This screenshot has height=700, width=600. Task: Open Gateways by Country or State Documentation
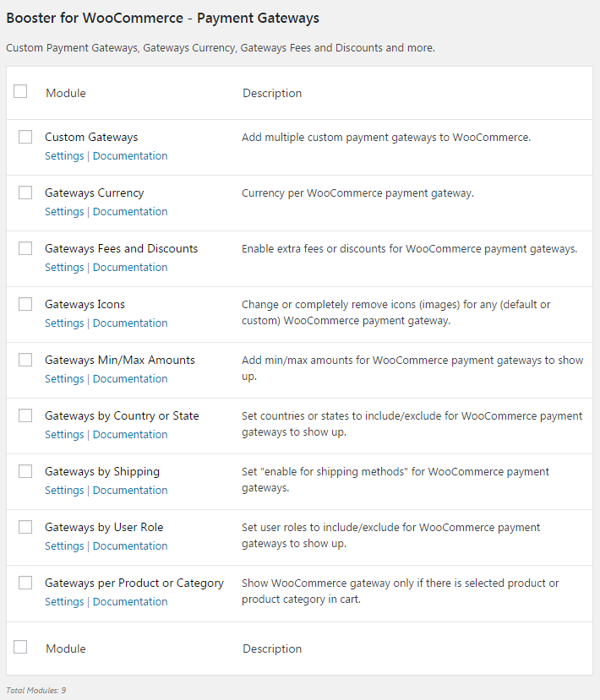coord(130,435)
